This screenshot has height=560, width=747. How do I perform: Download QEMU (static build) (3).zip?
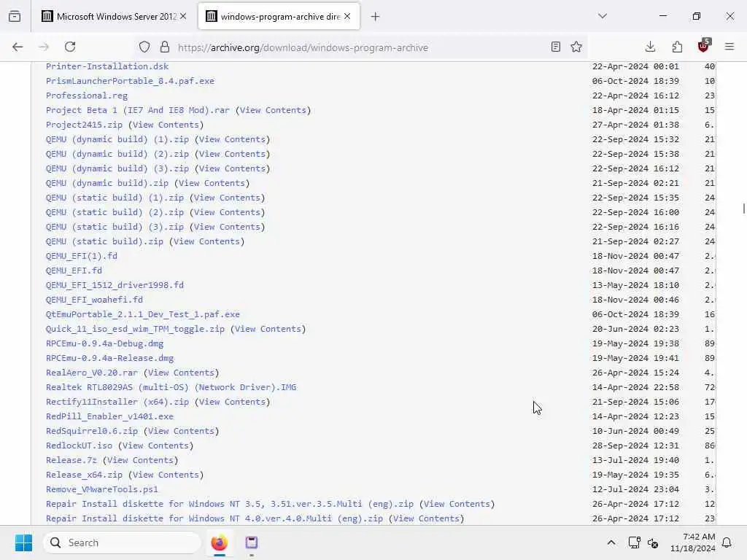[x=115, y=227]
